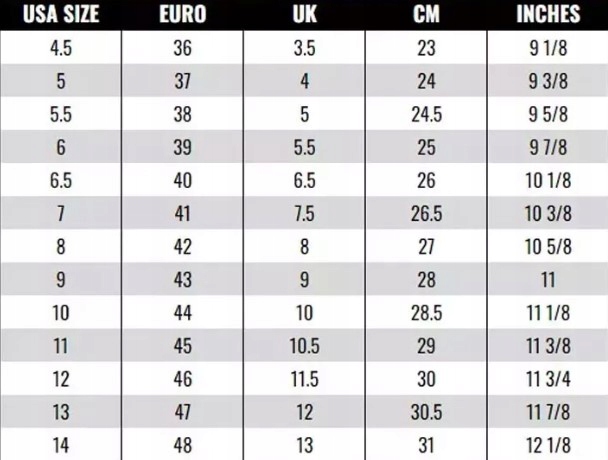608x460 pixels.
Task: Click Euro size 44 cell
Action: pos(182,313)
